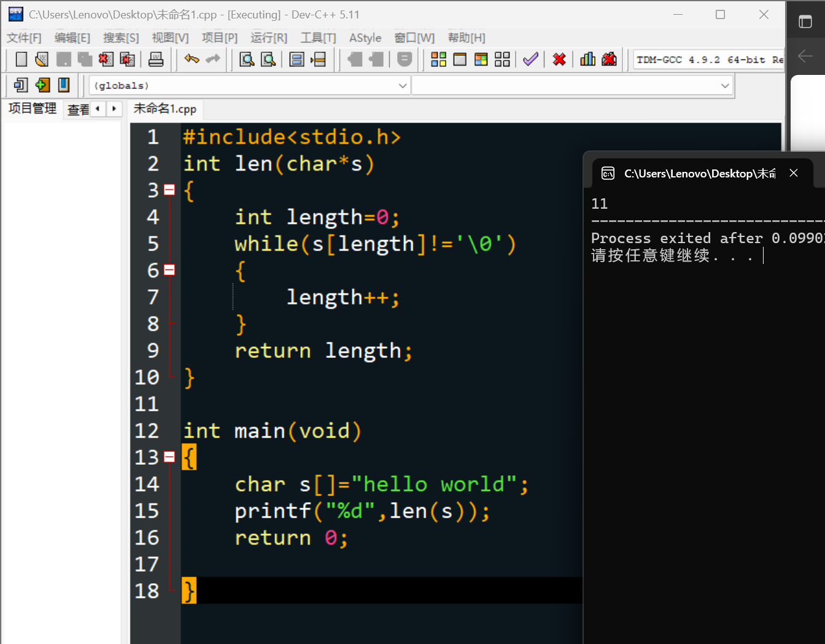Viewport: 825px width, 644px height.
Task: Click the blue bookmark toolbar icon
Action: 64,85
